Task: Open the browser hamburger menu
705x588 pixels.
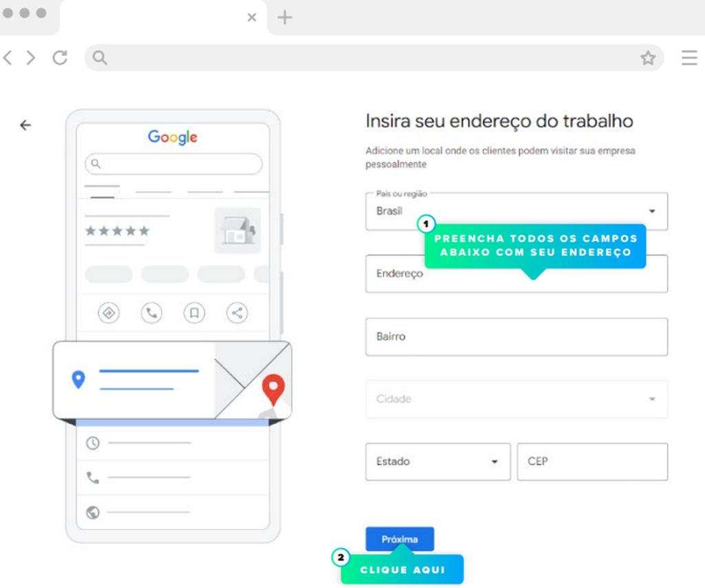Action: [688, 58]
